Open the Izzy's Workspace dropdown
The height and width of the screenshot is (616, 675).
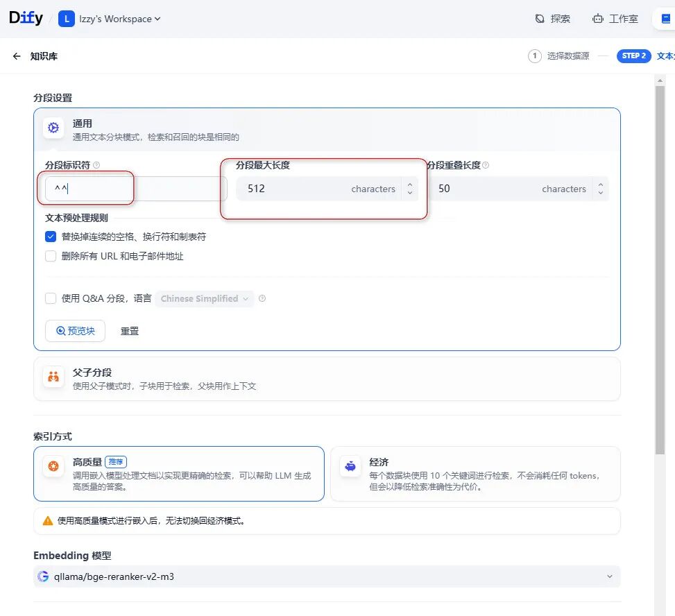click(120, 19)
